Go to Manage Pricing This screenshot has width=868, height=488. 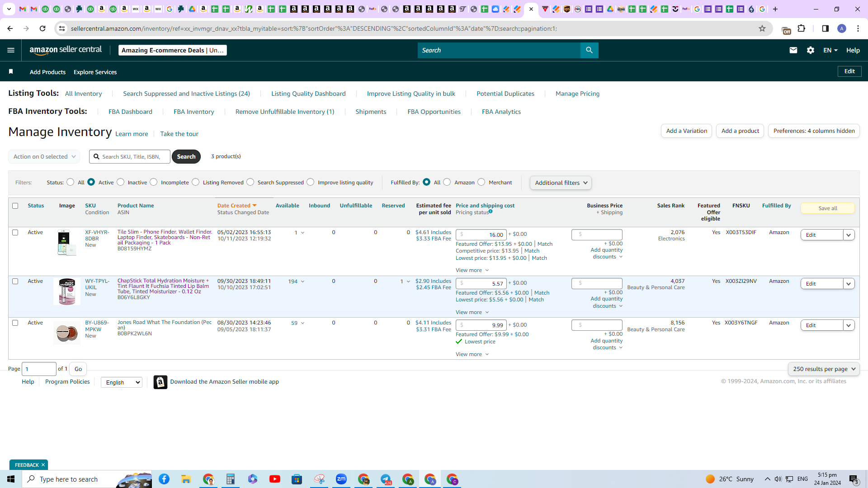(x=577, y=94)
